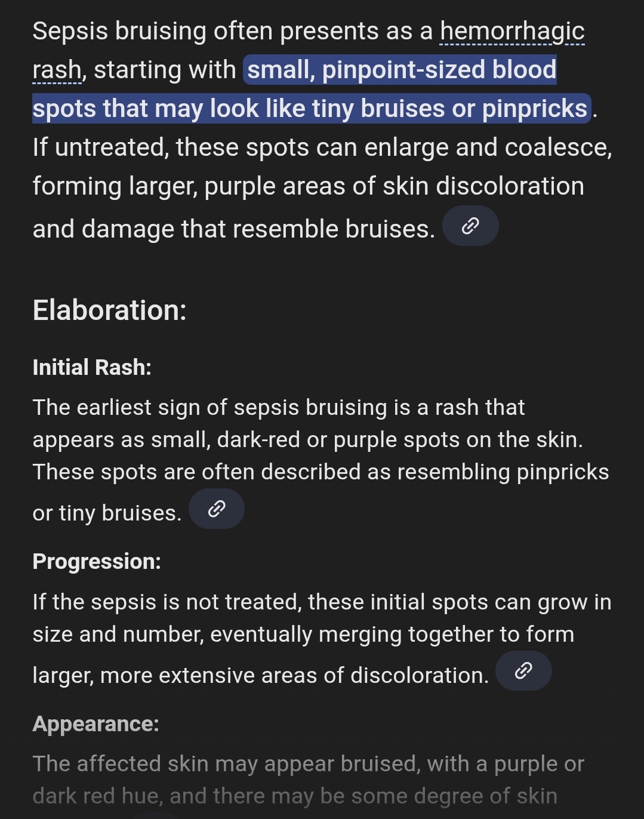Click link icon after "or tiny bruises."
Viewport: 644px width, 819px height.
coord(216,509)
